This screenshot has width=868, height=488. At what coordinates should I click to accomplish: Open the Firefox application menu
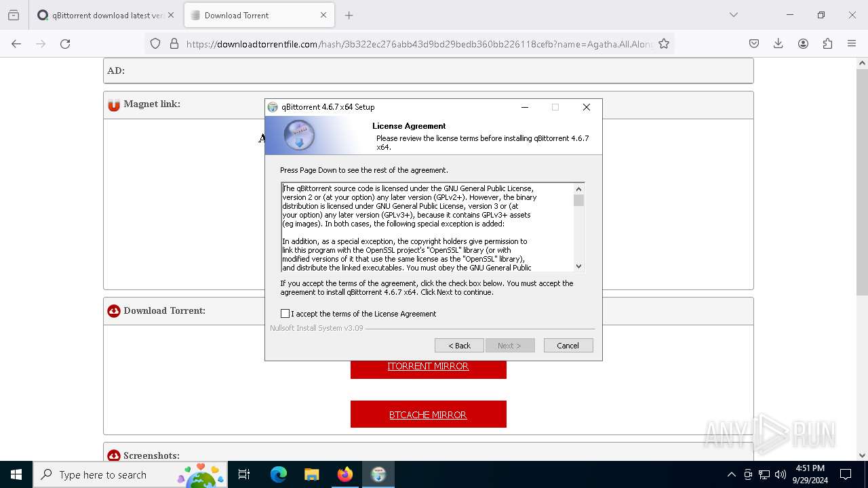[852, 43]
